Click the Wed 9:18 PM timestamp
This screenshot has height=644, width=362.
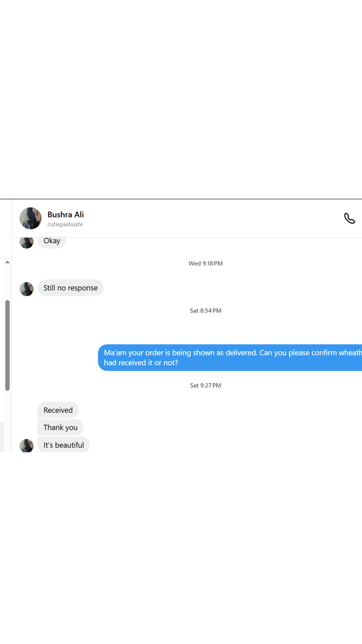click(205, 264)
